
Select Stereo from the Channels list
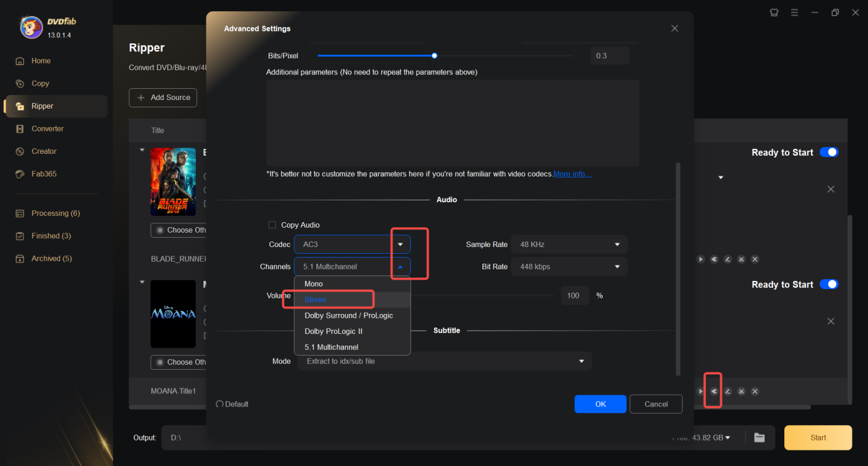316,300
